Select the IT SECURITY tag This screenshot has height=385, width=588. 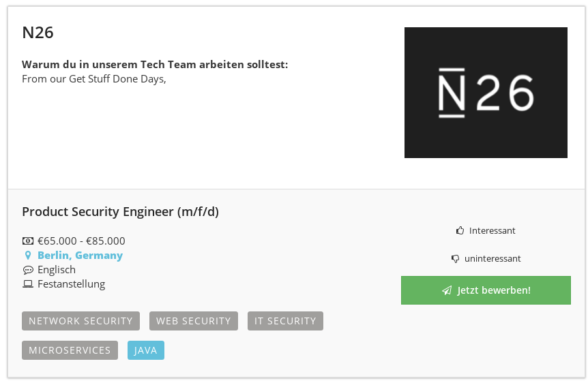(285, 321)
